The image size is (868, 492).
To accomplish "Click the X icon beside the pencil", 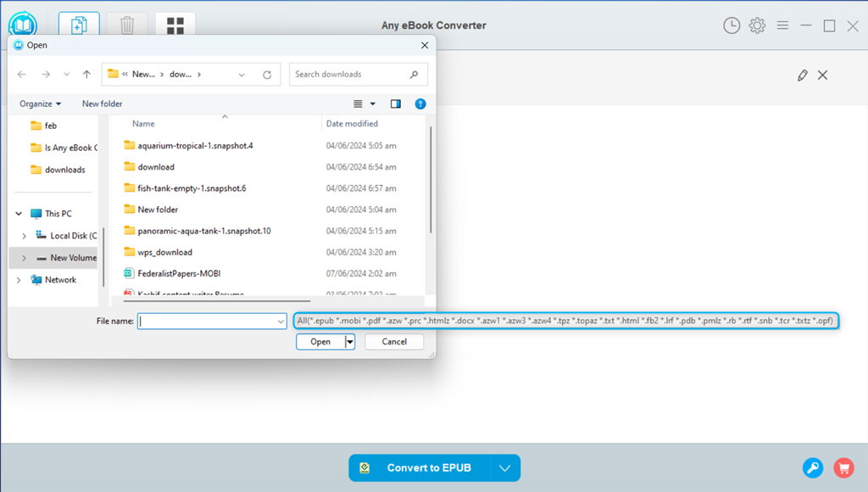I will 822,75.
